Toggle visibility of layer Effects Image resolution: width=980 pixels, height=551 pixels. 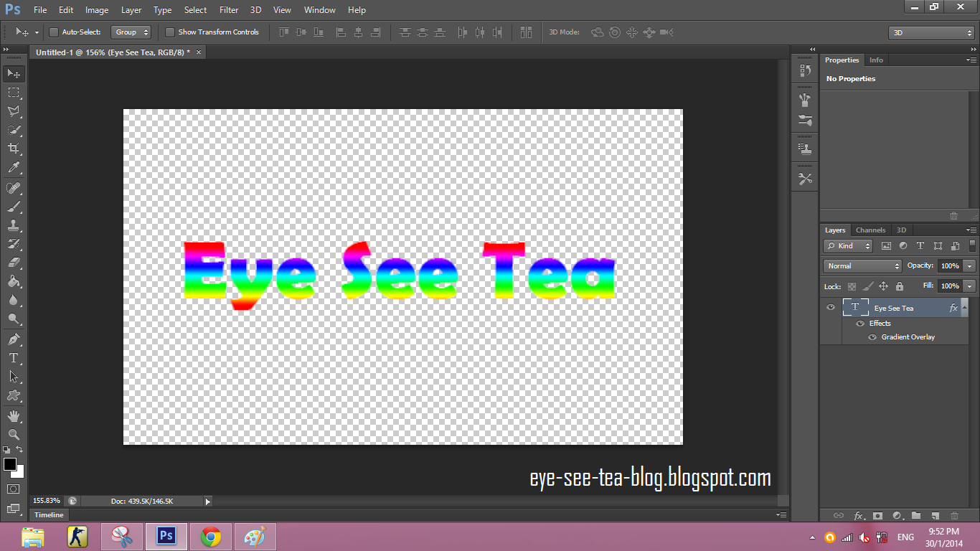[860, 324]
